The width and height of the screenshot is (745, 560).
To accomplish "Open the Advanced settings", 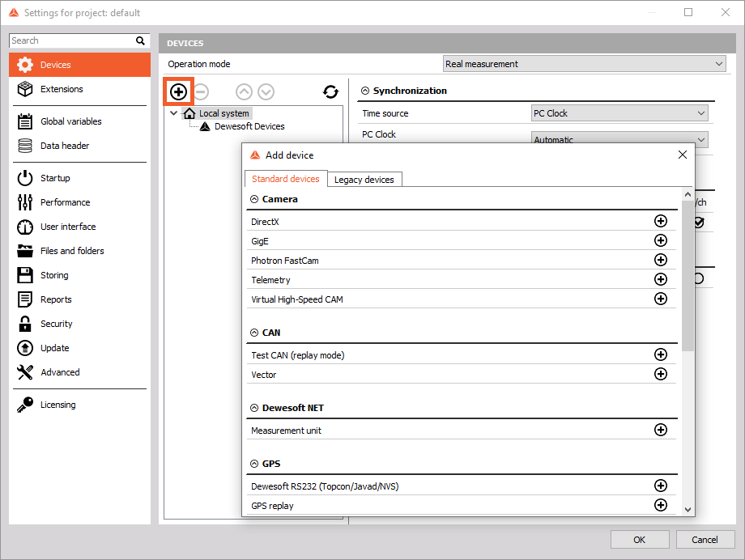I will tap(80, 372).
